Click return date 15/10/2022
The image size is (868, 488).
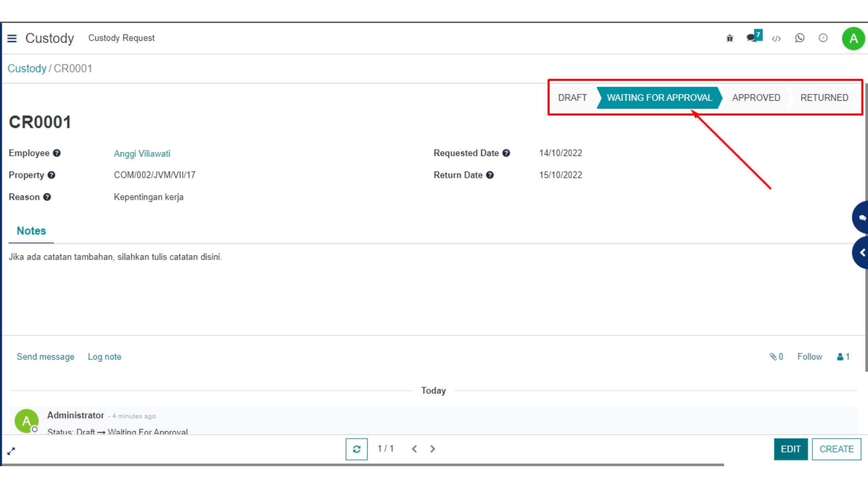560,175
